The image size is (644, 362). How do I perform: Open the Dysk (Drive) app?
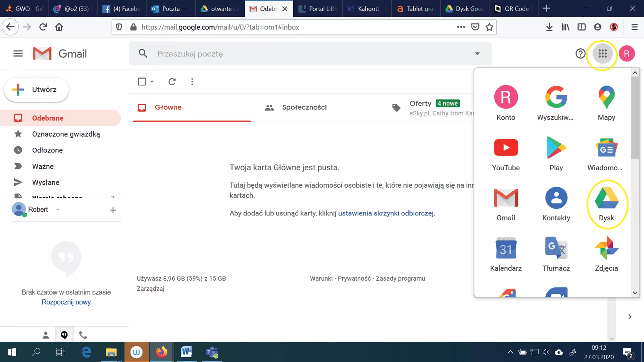click(606, 205)
